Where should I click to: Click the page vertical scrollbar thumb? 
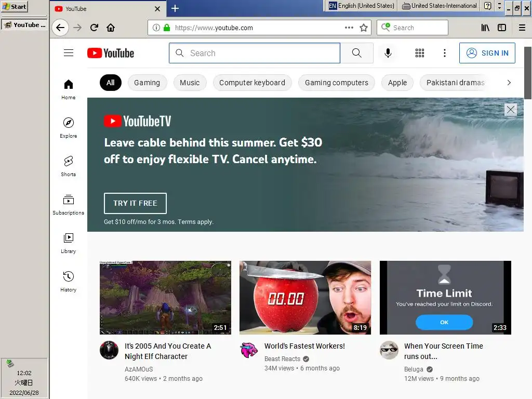click(528, 73)
